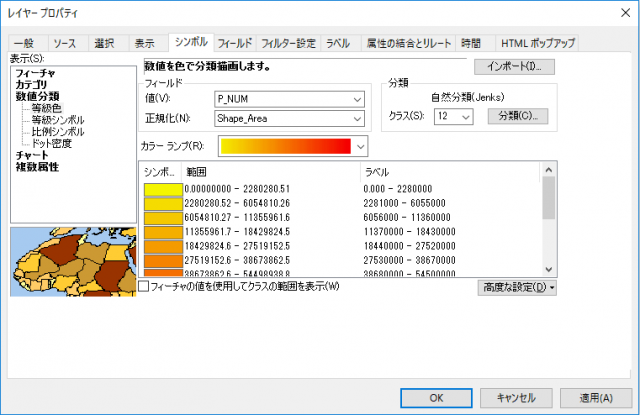Click the dark orange swatch for 27519152.6 range
Viewport: 640px width, 415px height.
click(163, 261)
